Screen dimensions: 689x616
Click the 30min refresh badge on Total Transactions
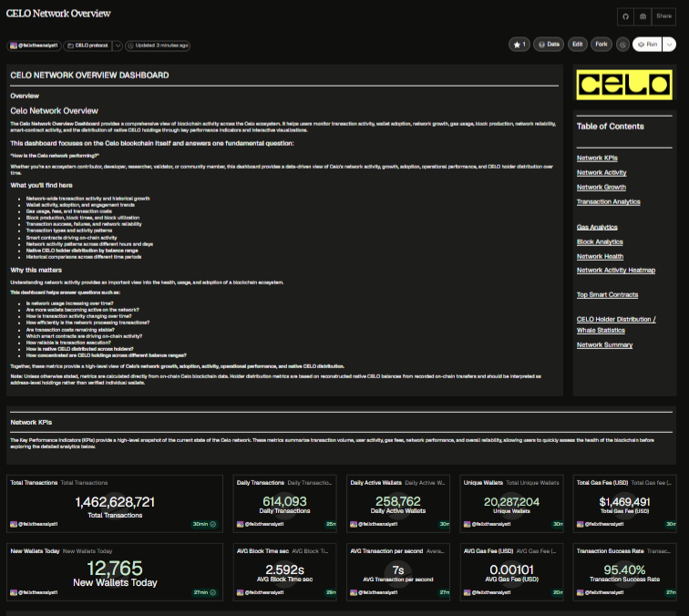coord(205,524)
